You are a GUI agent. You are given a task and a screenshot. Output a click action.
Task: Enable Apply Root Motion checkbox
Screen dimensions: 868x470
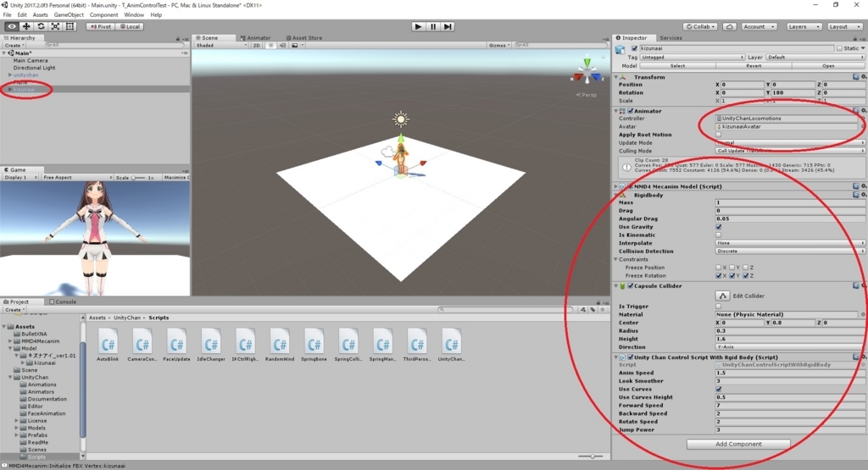[719, 135]
